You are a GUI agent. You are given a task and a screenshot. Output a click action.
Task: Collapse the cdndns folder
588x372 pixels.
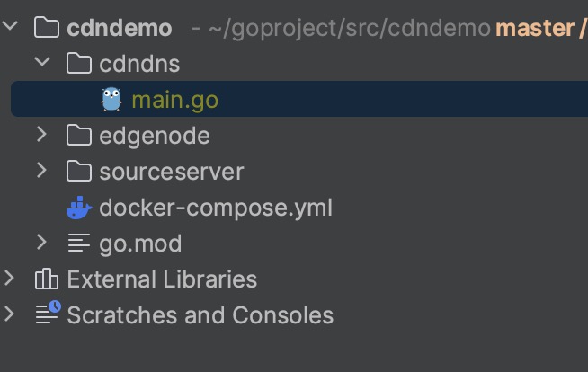41,63
